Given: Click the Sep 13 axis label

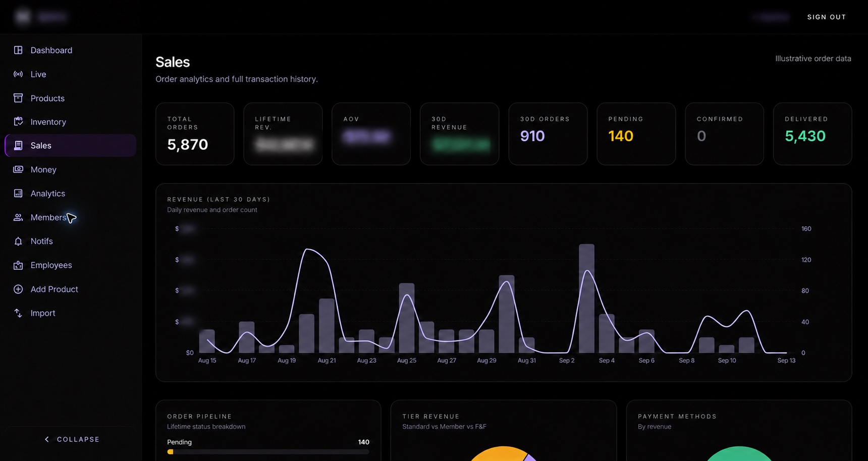Looking at the screenshot, I should 786,361.
